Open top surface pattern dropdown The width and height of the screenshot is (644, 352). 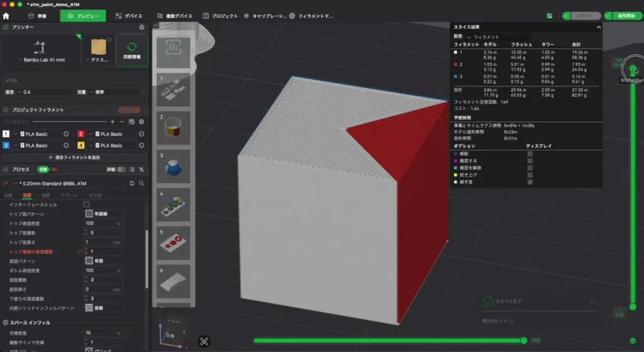click(104, 214)
